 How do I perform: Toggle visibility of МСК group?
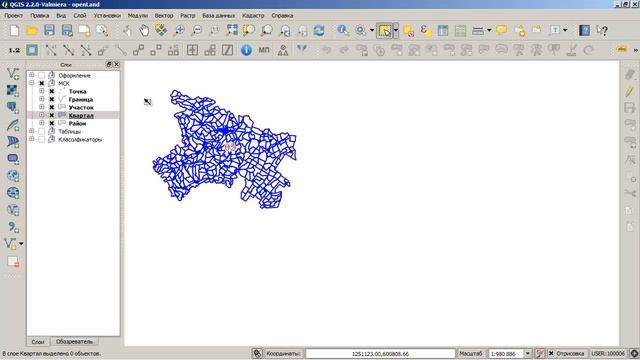pyautogui.click(x=42, y=83)
